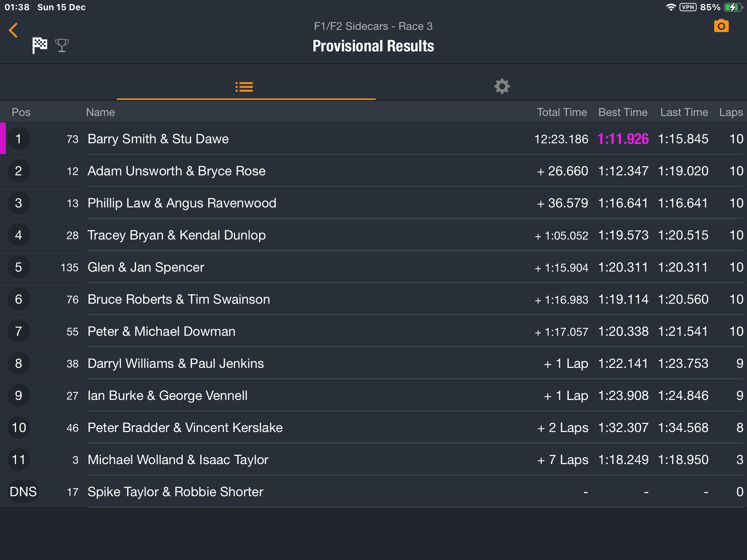Tap position badge 5
The width and height of the screenshot is (747, 560).
point(19,267)
